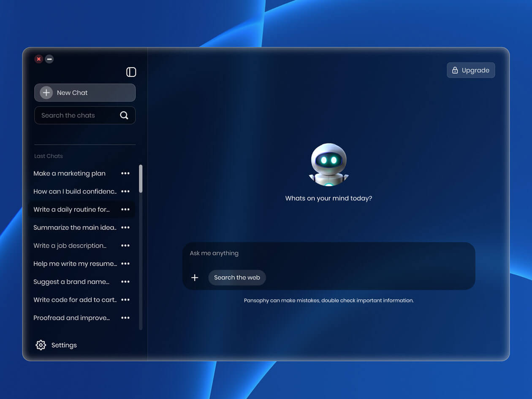This screenshot has width=532, height=399.
Task: Click the plus icon on New Chat
Action: click(46, 92)
